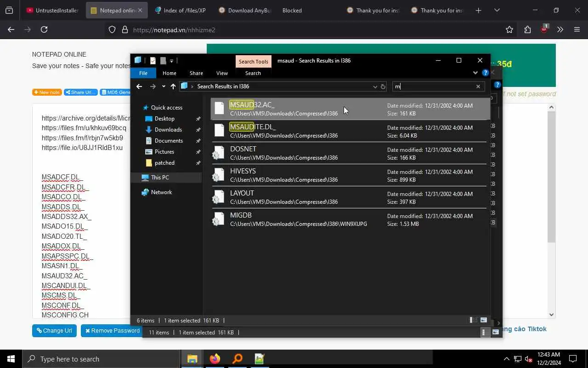
Task: Click the Share Url button
Action: 81,92
